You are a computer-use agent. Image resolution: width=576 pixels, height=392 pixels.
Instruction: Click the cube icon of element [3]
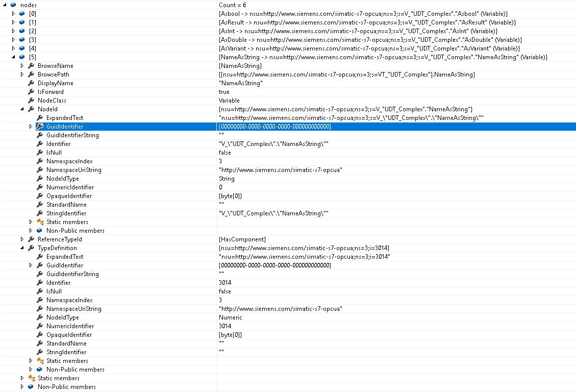click(22, 40)
